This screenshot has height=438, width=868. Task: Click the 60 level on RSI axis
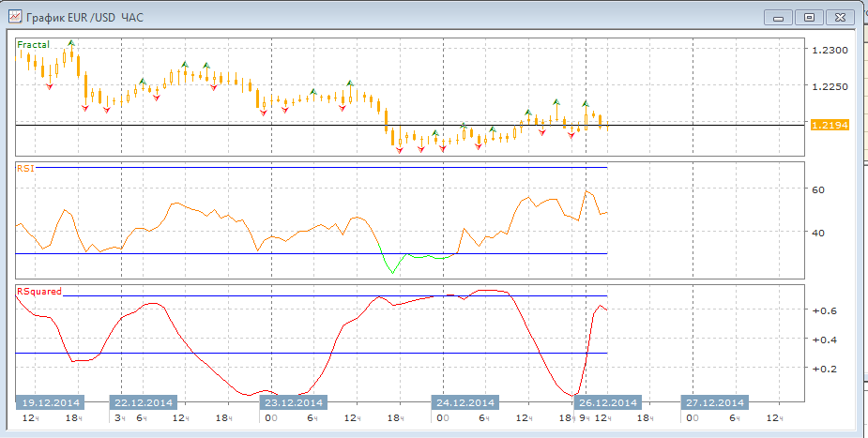[817, 189]
